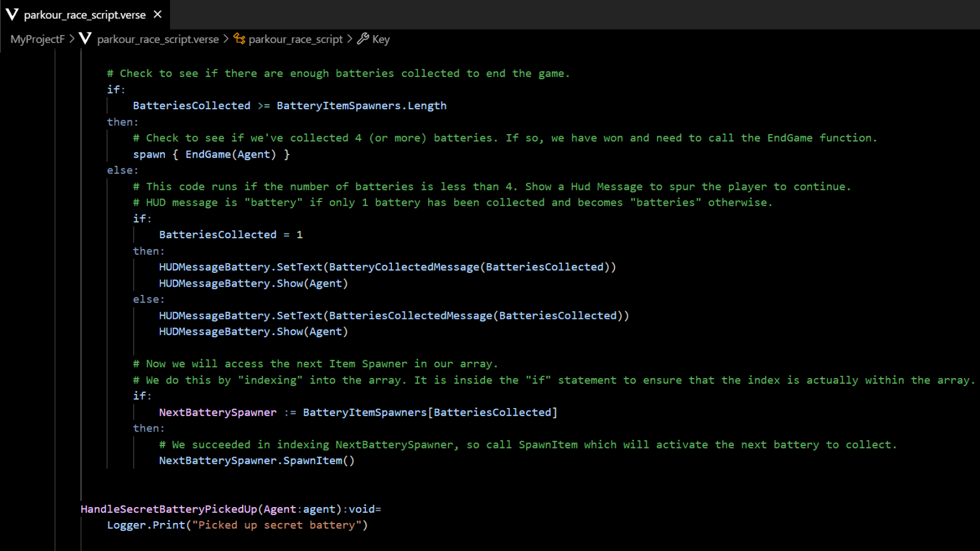Viewport: 980px width, 551px height.
Task: Click the "Picked up secret battery" string
Action: 276,525
